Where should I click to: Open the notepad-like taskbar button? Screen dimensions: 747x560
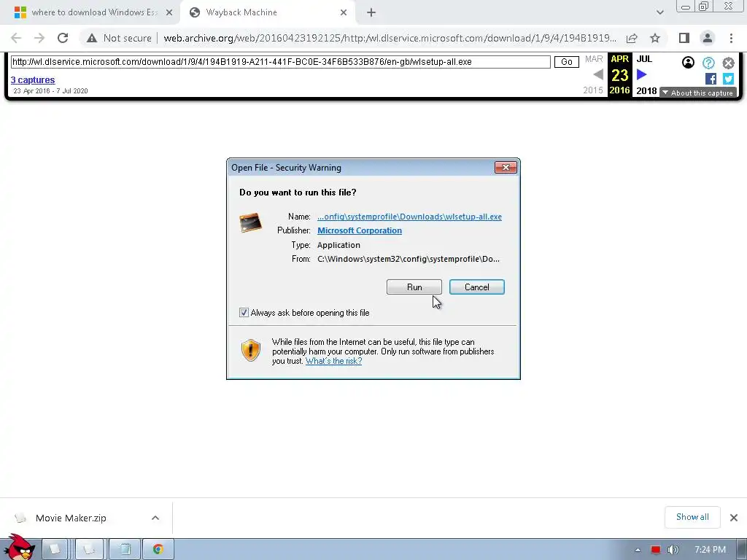point(125,550)
